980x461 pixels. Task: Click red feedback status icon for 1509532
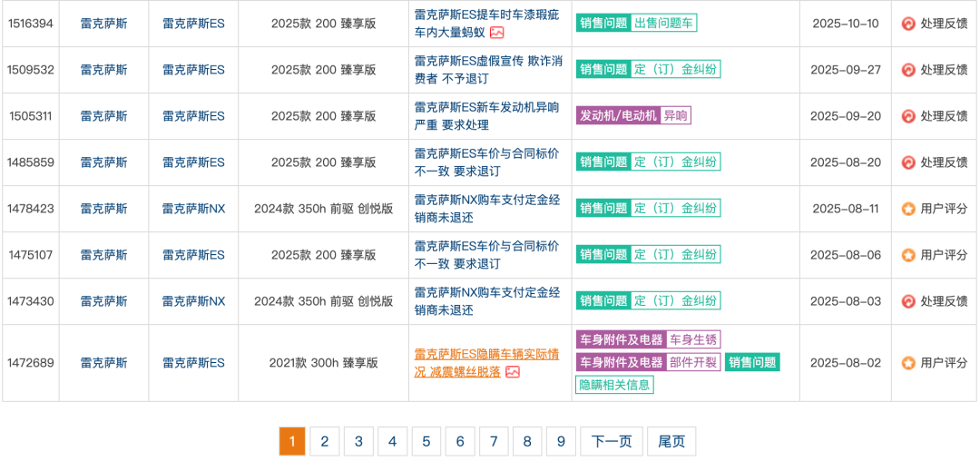coord(908,70)
